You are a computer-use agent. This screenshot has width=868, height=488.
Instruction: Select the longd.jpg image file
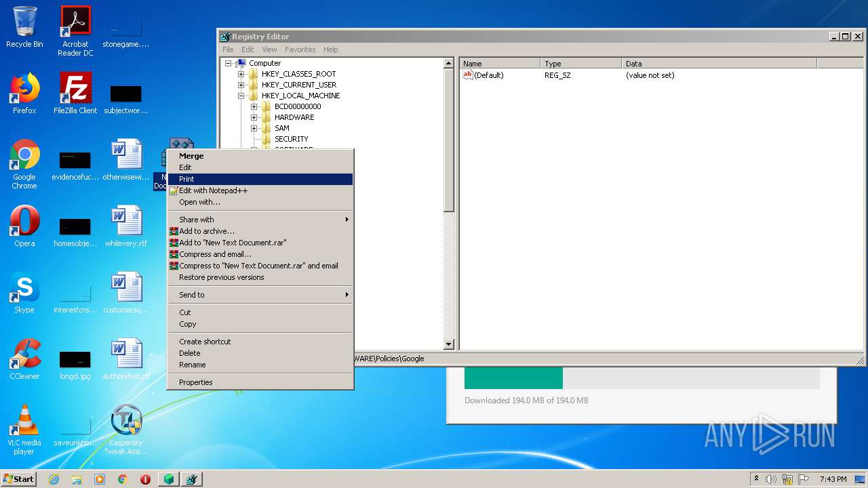(x=75, y=365)
